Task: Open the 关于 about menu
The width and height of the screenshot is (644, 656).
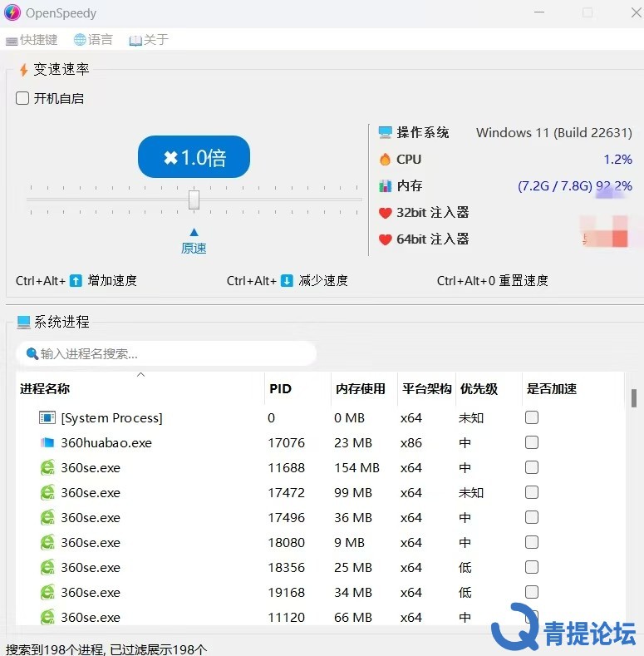Action: click(x=149, y=40)
